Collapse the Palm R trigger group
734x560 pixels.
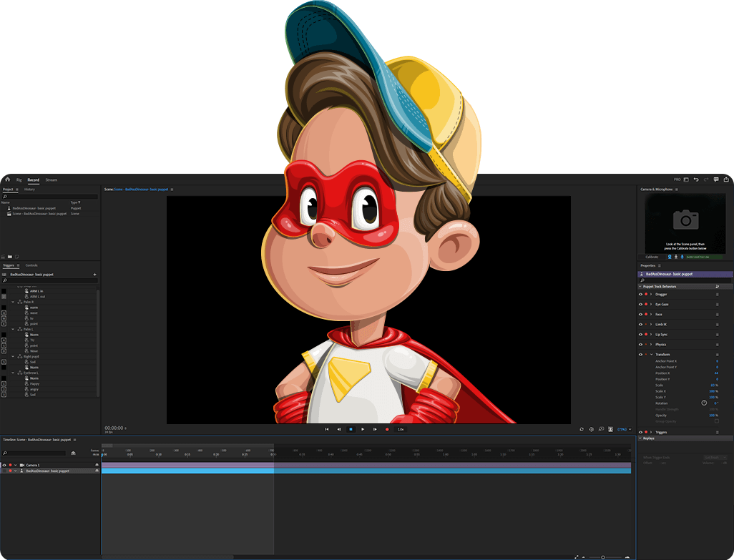pyautogui.click(x=12, y=302)
